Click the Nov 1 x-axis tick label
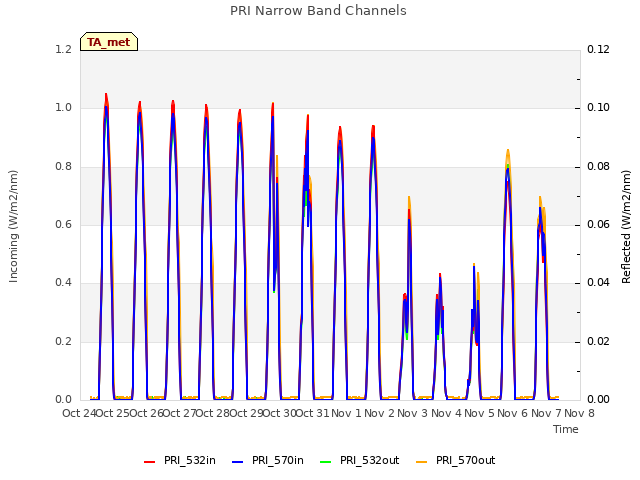The height and width of the screenshot is (480, 640). [346, 413]
